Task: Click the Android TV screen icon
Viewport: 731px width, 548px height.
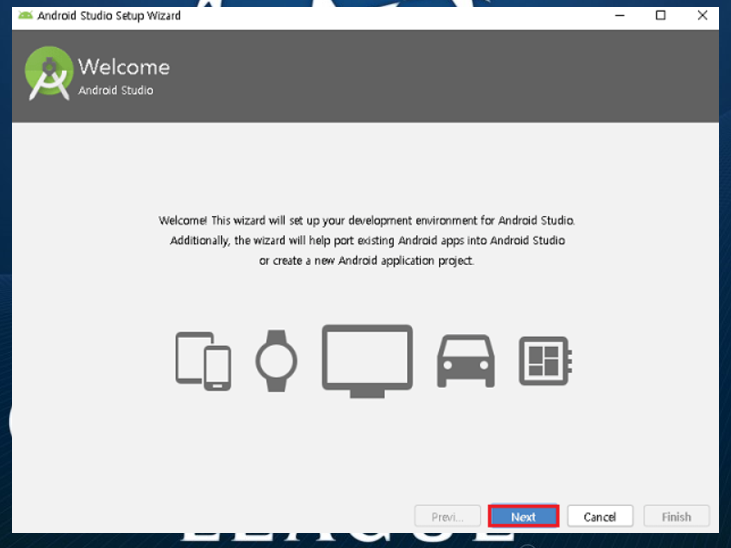Action: tap(367, 361)
